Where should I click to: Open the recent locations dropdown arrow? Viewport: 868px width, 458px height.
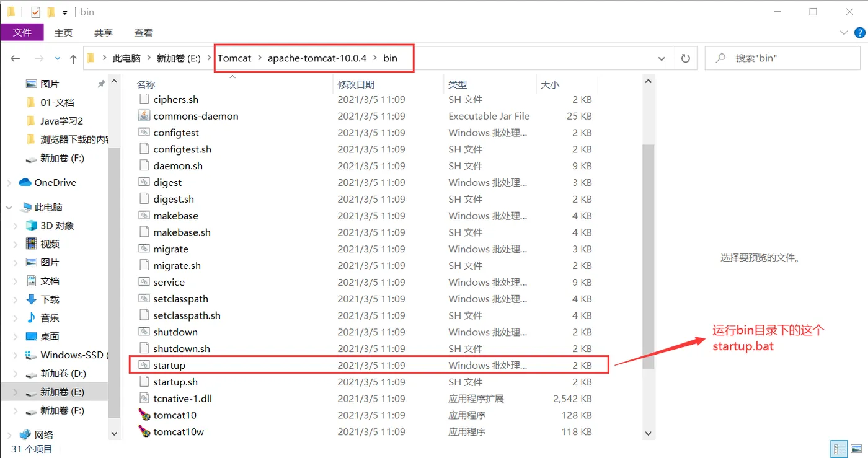pos(58,58)
